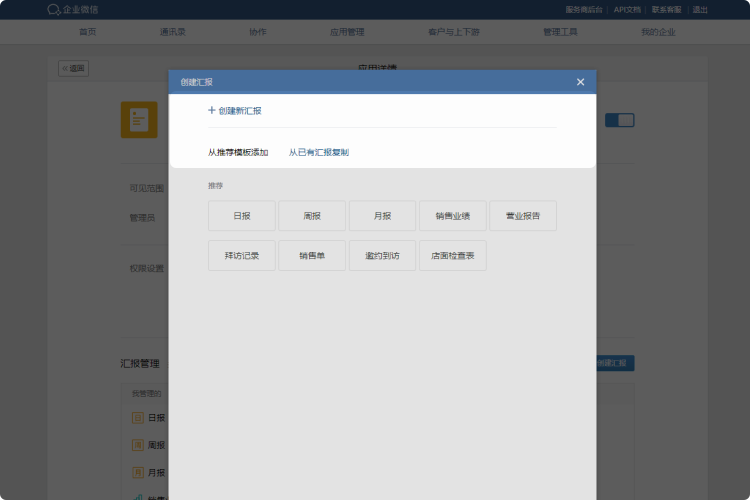Viewport: 750px width, 500px height.
Task: Select the 日报 template
Action: tap(242, 216)
